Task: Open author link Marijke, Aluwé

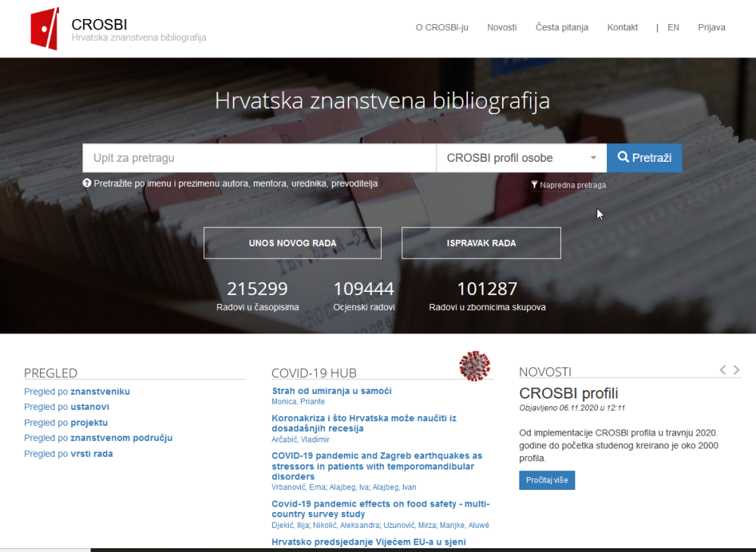Action: tap(464, 526)
